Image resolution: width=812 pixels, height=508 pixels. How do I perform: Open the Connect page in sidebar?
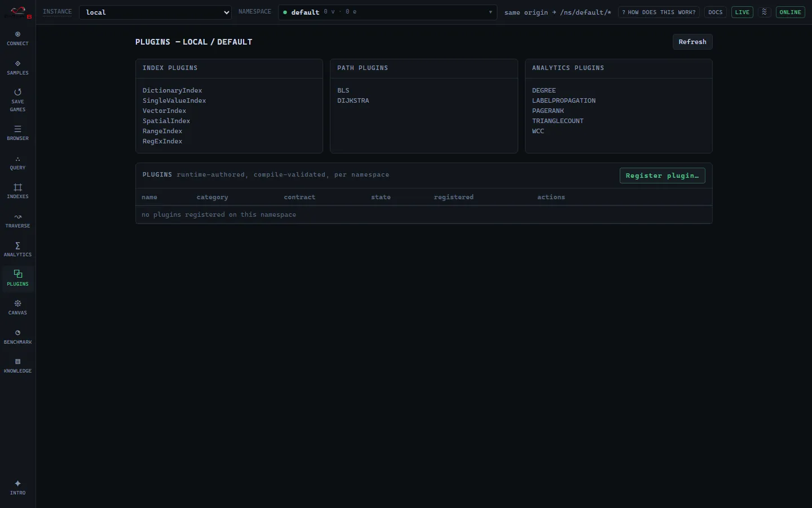coord(17,38)
